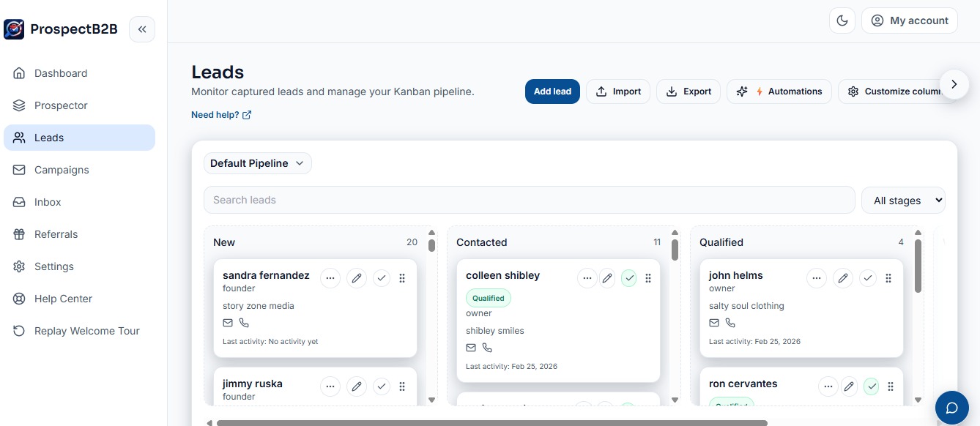Open the Need help? link
Viewport: 980px width, 426px height.
[221, 115]
